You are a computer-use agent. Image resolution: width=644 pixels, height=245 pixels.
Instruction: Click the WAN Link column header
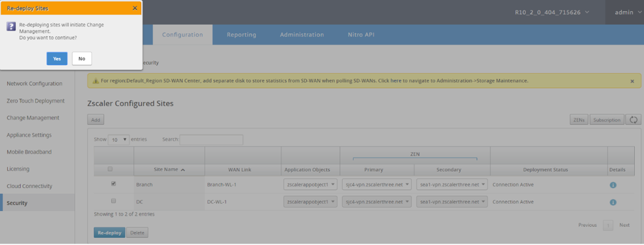243,169
